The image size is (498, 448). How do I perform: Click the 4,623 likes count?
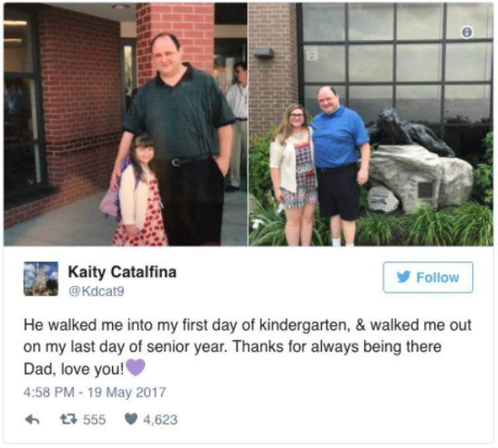point(160,420)
